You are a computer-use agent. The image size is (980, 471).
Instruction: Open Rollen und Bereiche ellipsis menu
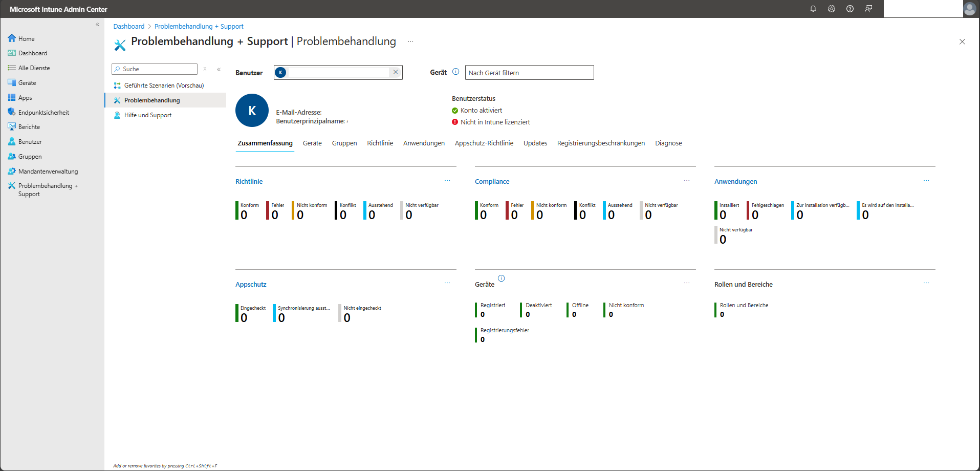[x=926, y=283]
